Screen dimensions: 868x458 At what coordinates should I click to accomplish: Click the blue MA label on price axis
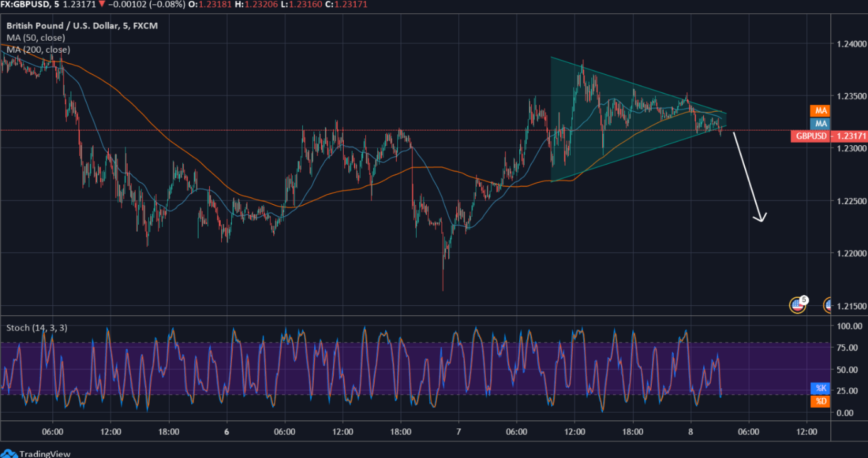(821, 123)
